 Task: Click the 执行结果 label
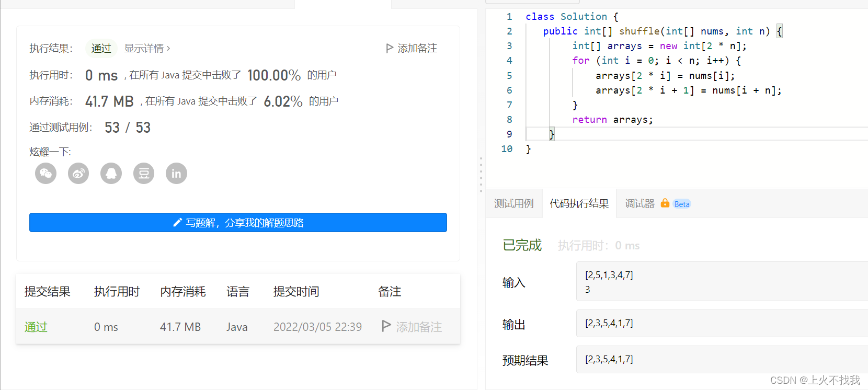click(x=51, y=48)
